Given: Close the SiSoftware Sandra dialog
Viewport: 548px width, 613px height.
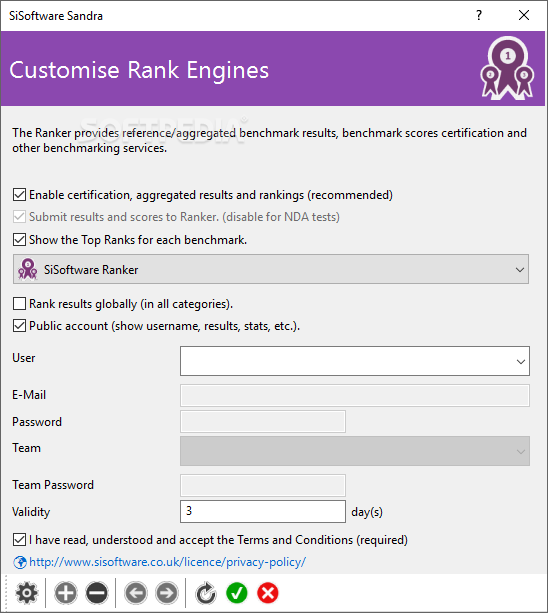Looking at the screenshot, I should point(524,15).
